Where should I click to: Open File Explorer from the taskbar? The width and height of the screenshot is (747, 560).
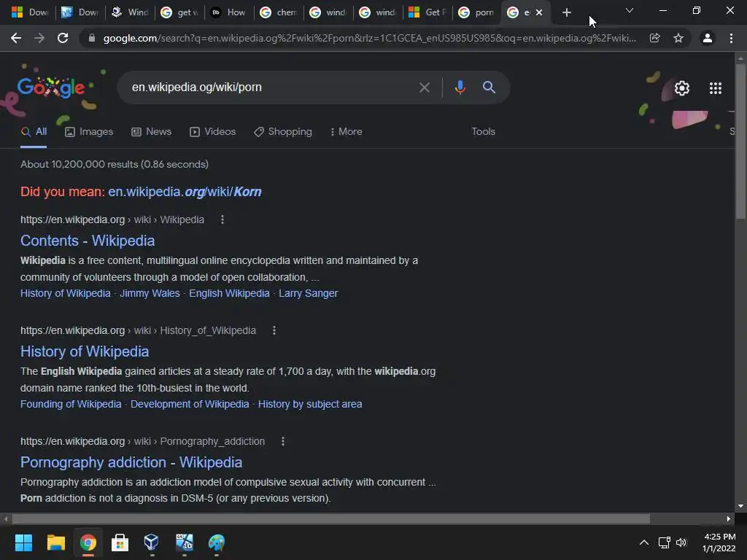pos(55,542)
